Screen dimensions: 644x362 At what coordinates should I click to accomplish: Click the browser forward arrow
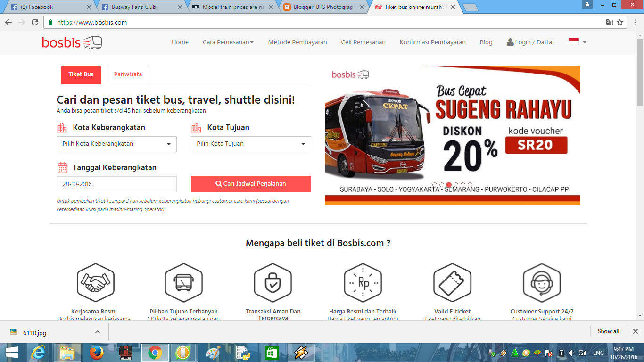pyautogui.click(x=22, y=22)
